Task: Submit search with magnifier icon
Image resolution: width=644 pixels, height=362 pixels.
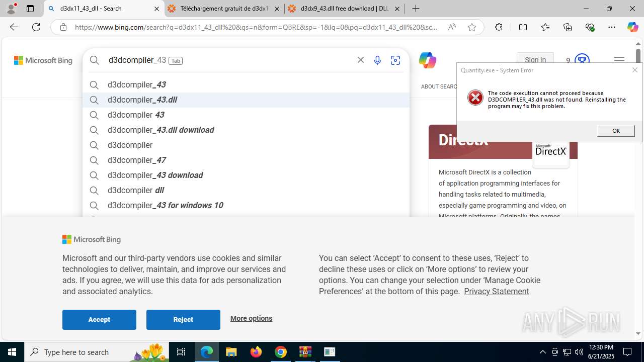Action: 95,60
